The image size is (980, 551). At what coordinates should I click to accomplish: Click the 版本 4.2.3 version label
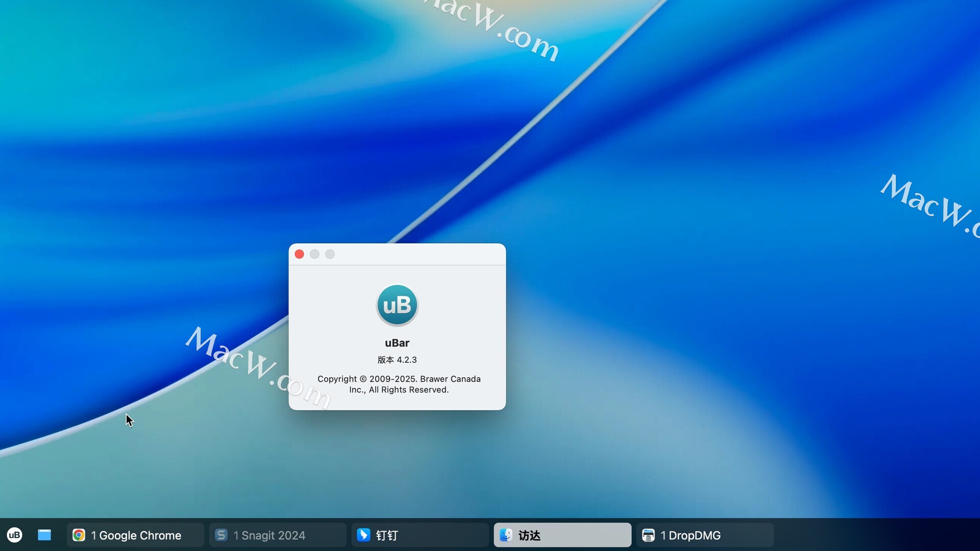pos(397,360)
